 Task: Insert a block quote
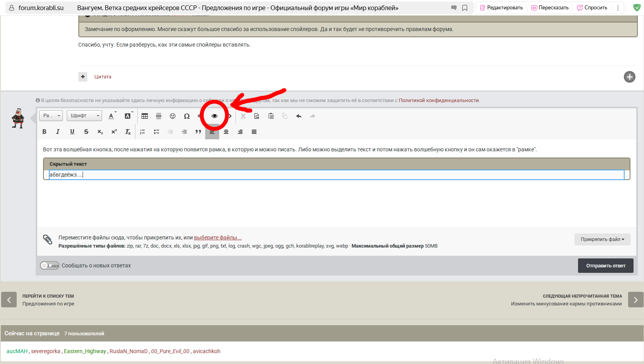pos(198,132)
